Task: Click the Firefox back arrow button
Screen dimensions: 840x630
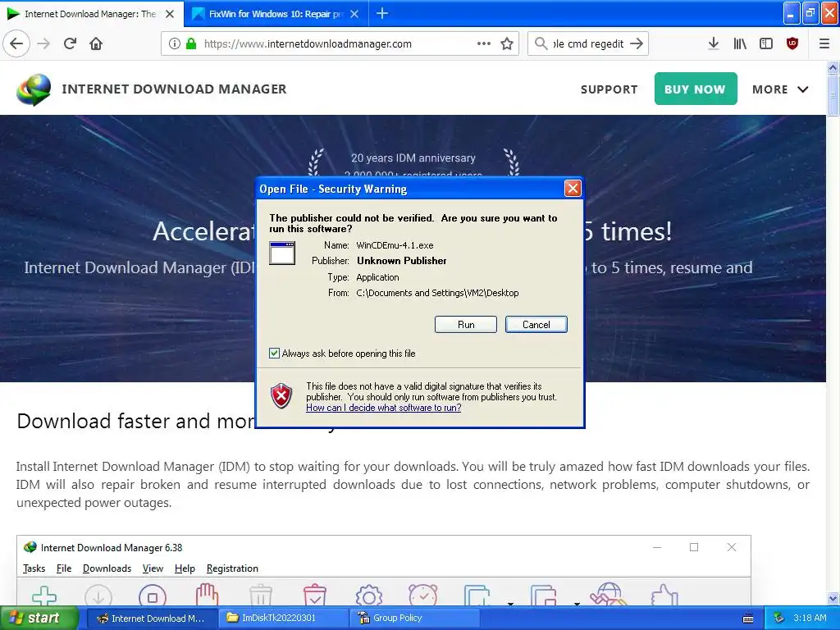Action: coord(16,43)
